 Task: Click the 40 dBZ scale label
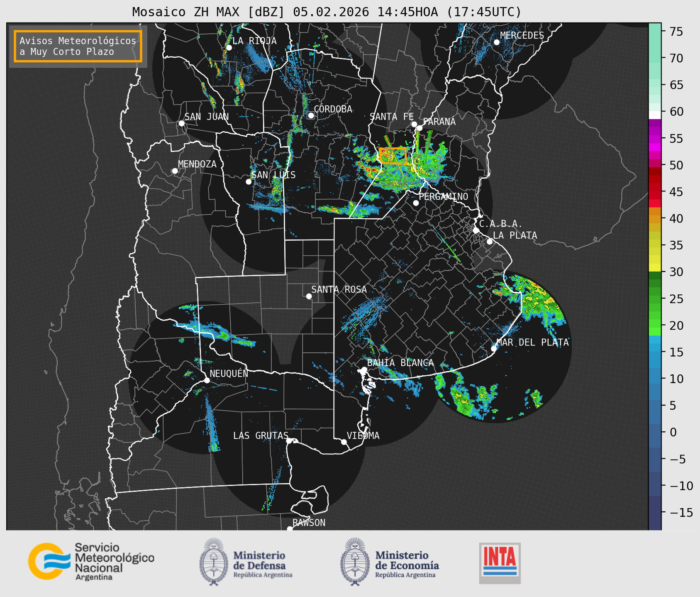[676, 218]
